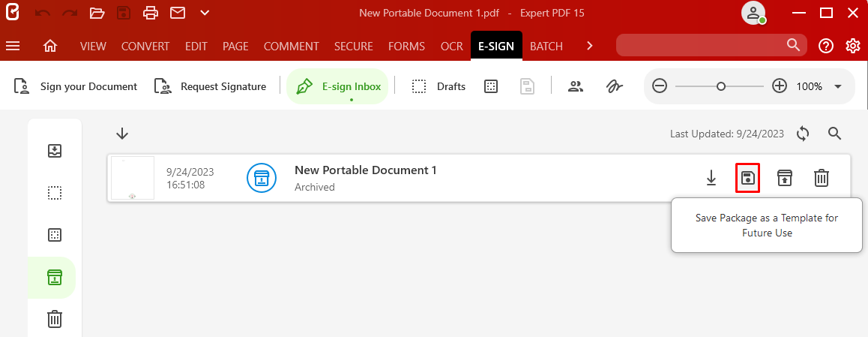Click the sort order down arrow
This screenshot has height=337, width=868.
[x=122, y=134]
